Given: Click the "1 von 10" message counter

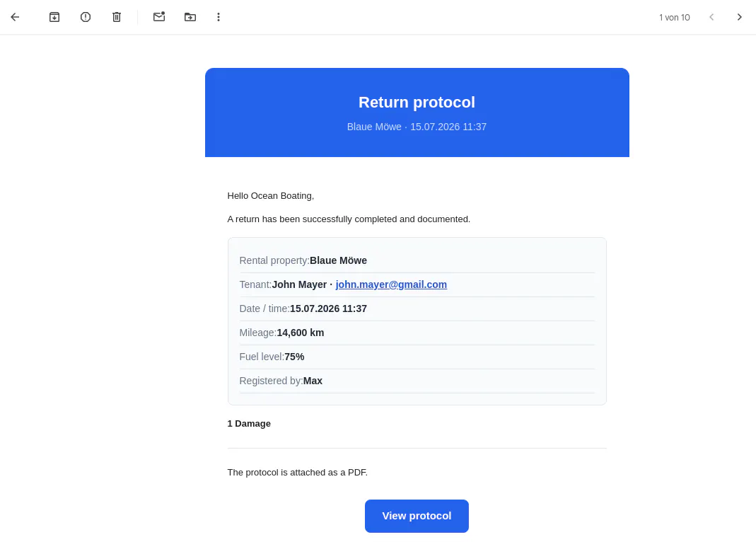Looking at the screenshot, I should (674, 18).
